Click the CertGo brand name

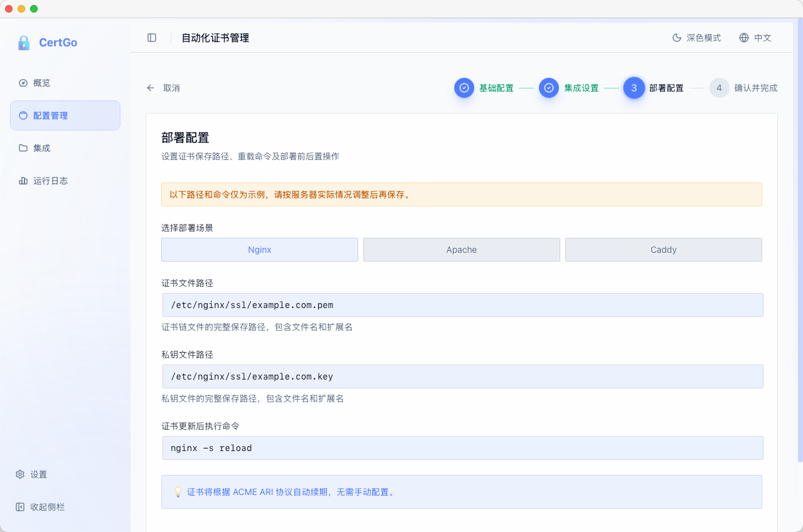[x=58, y=43]
